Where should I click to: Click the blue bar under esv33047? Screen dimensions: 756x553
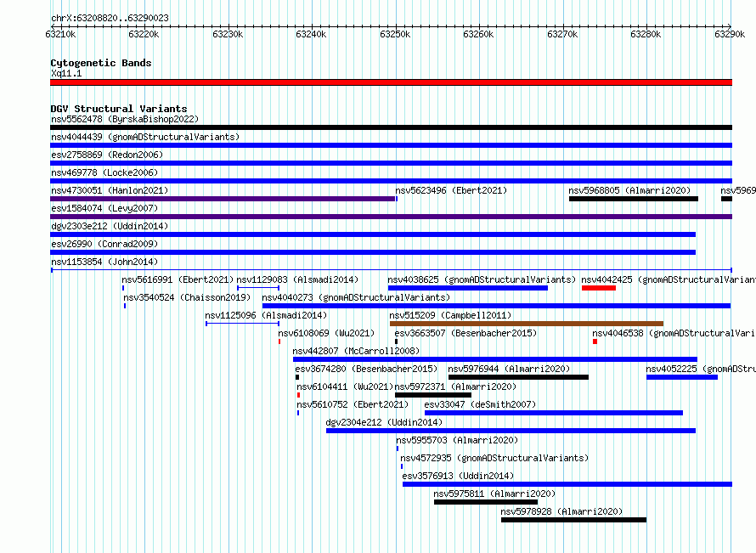[554, 413]
